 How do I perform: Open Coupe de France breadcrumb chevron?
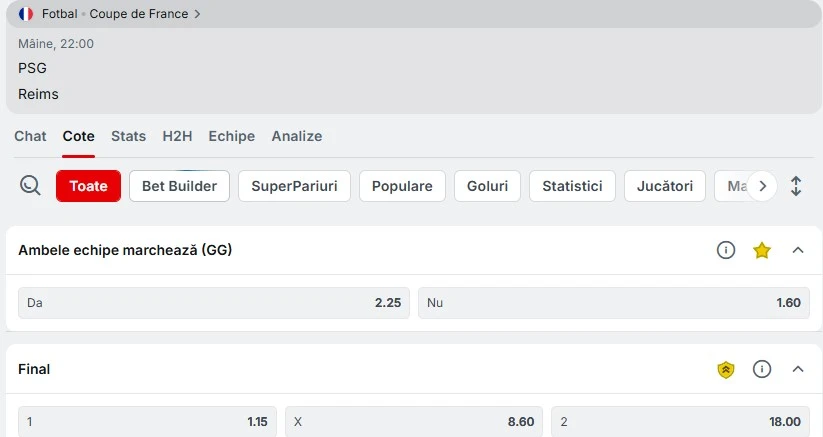tap(197, 14)
